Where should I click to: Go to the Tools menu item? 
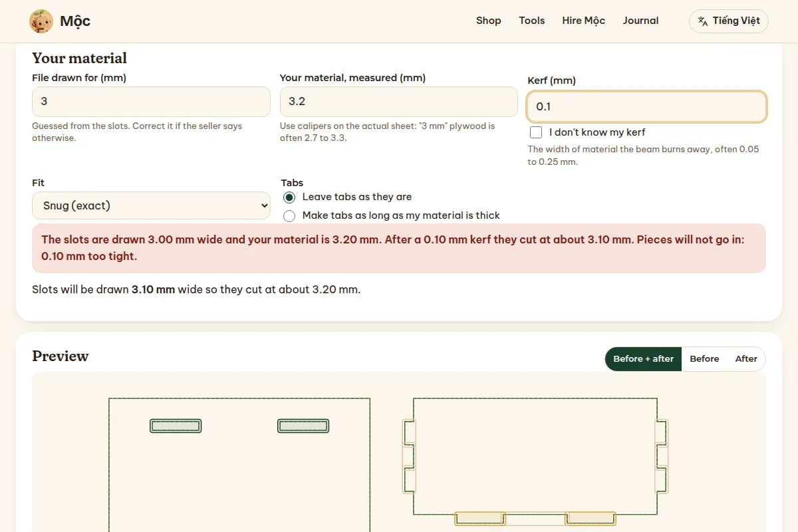tap(532, 21)
